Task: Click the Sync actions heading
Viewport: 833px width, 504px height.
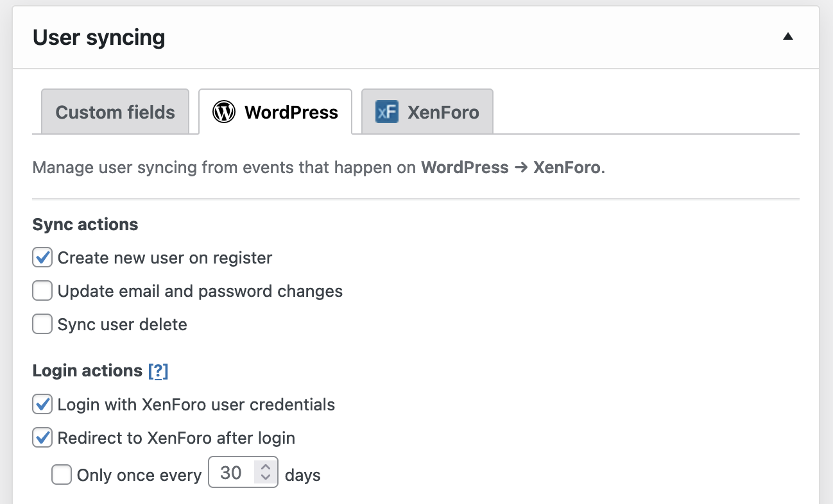Action: pyautogui.click(x=85, y=224)
